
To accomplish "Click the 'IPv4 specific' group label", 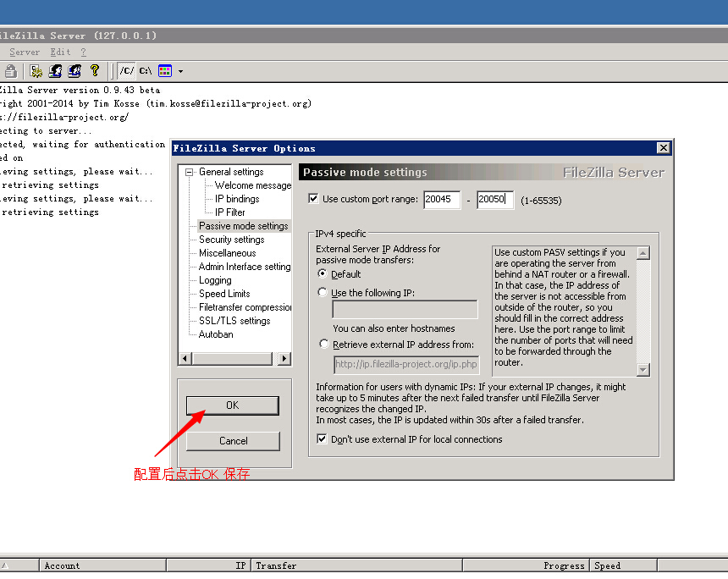I will click(340, 234).
